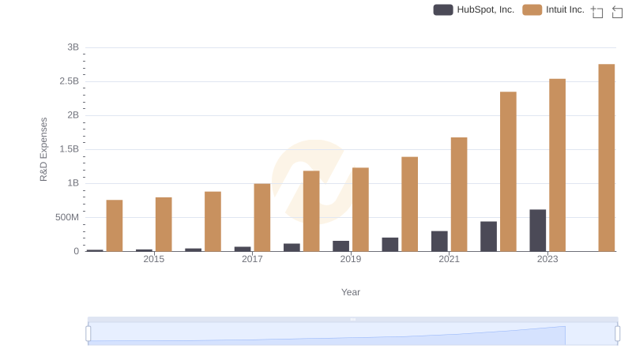Select the HubSpot bar for 2023

537,231
